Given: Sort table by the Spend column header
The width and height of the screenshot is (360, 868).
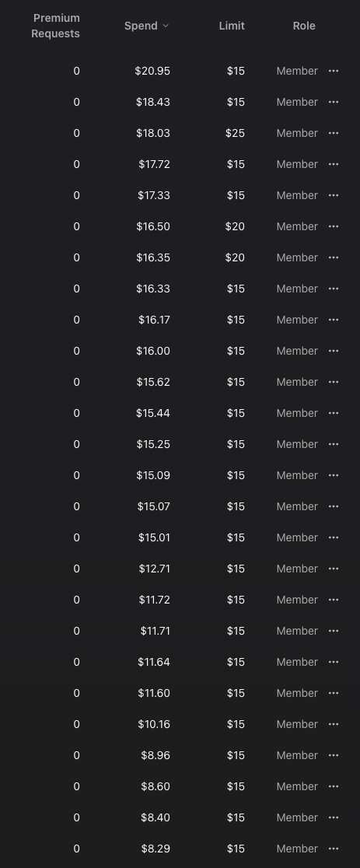Looking at the screenshot, I should click(141, 26).
